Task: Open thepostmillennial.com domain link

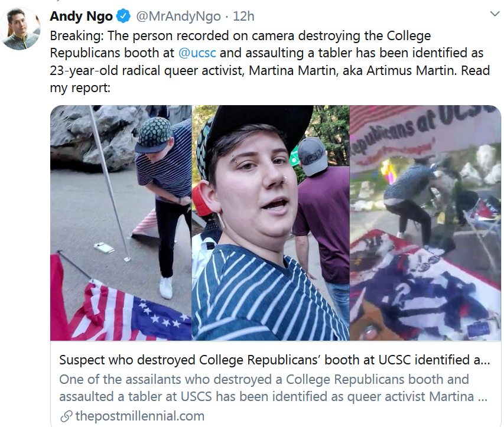Action: (140, 416)
